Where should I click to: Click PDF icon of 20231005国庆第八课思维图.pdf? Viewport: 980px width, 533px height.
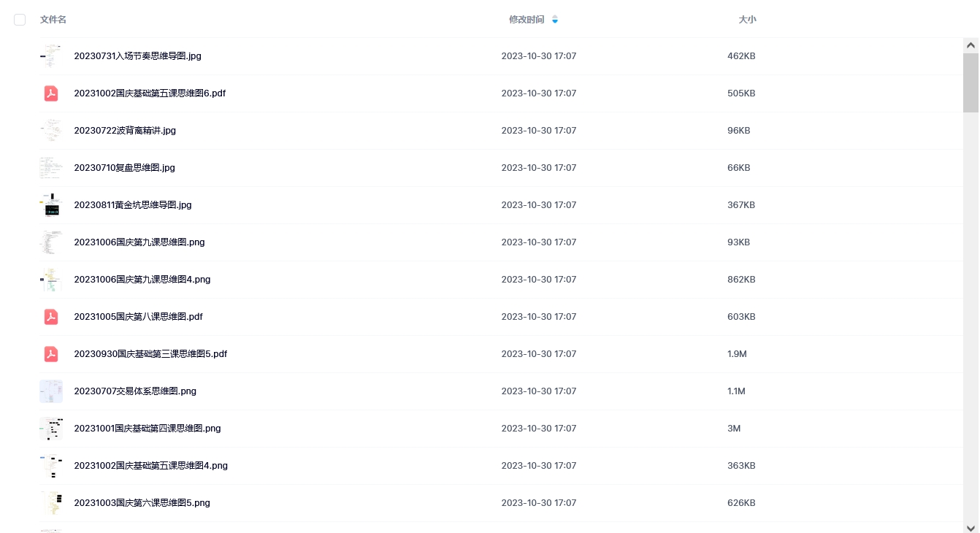(x=51, y=317)
